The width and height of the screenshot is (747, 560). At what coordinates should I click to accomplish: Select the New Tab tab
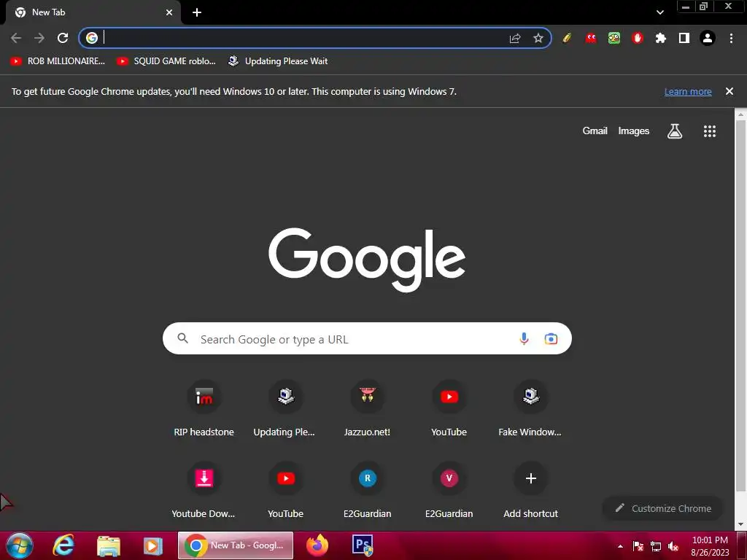[x=93, y=12]
